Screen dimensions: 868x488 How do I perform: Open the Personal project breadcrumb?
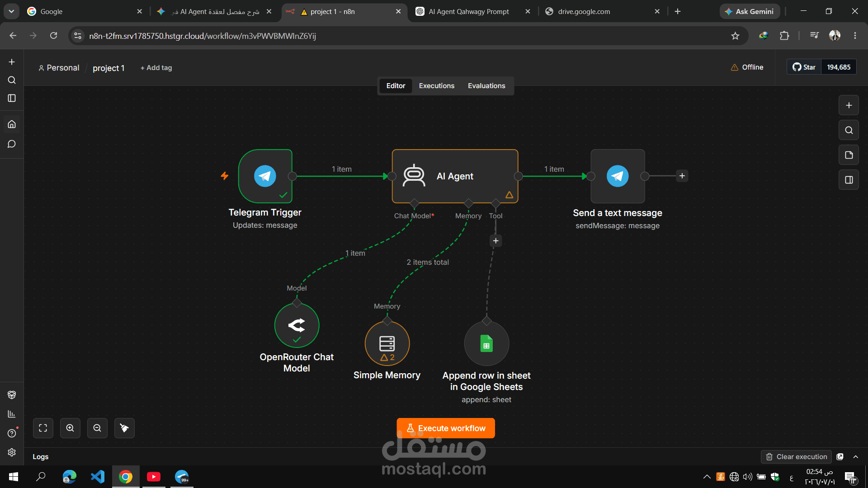(59, 68)
